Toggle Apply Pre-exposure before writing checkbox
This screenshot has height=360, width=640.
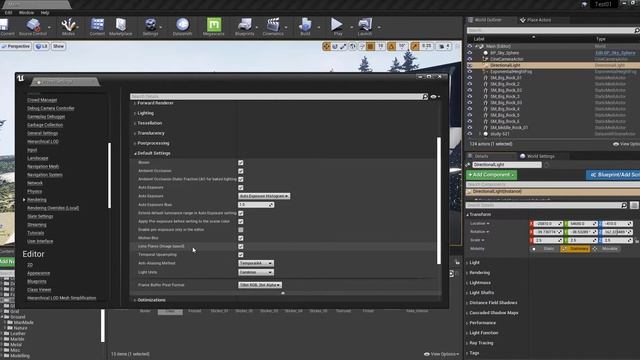click(x=240, y=221)
